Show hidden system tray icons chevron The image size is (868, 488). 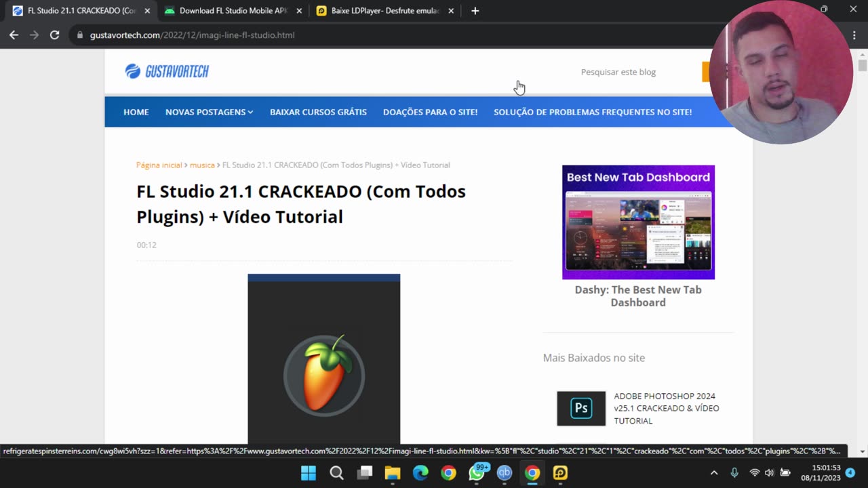pyautogui.click(x=713, y=472)
